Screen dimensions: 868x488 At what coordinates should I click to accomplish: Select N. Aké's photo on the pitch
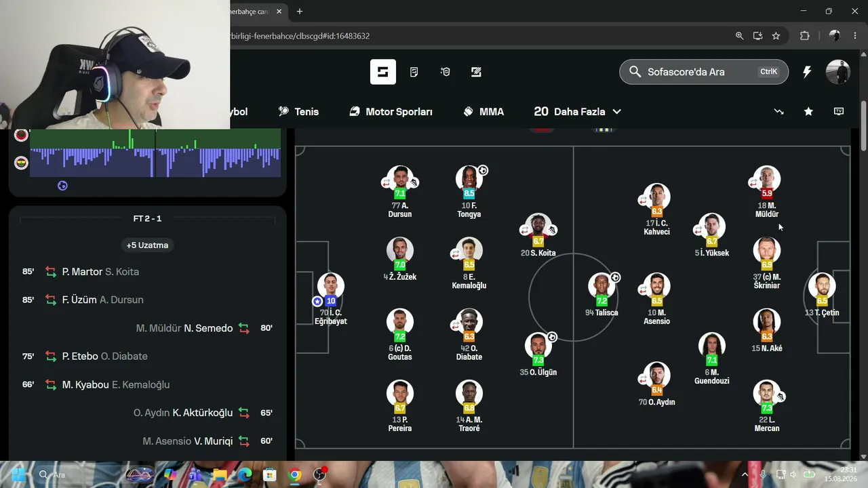pyautogui.click(x=767, y=322)
